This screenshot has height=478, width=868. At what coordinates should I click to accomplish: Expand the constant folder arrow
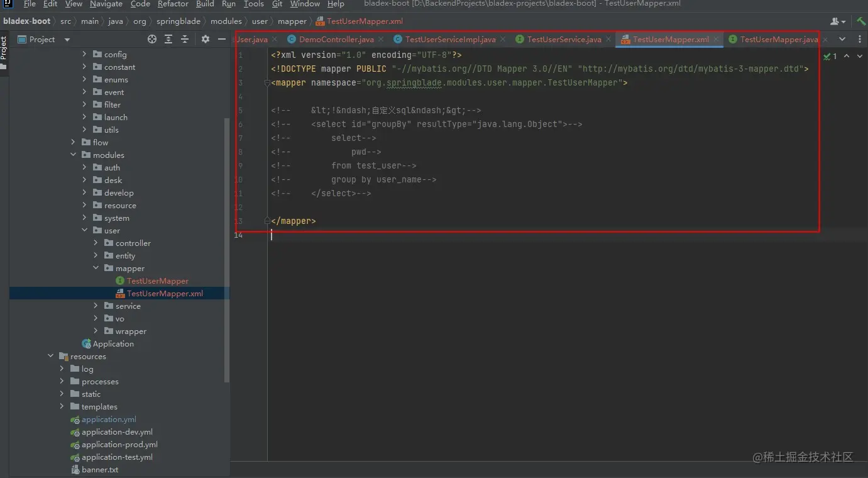click(x=85, y=67)
